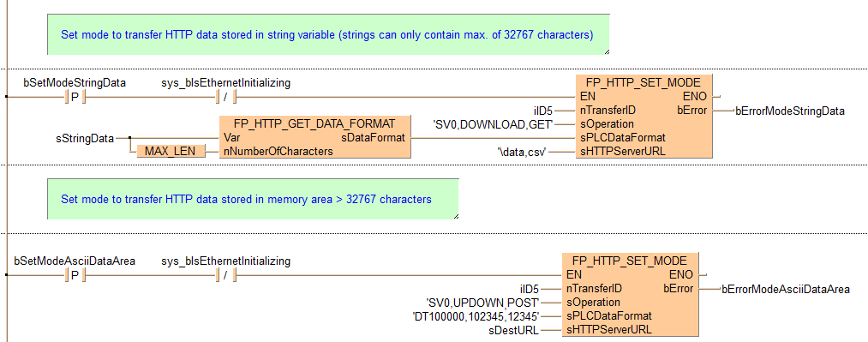Select the lower FP_HTTP_SET_MODE block title
Screen dimensions: 868x342
[x=630, y=261]
